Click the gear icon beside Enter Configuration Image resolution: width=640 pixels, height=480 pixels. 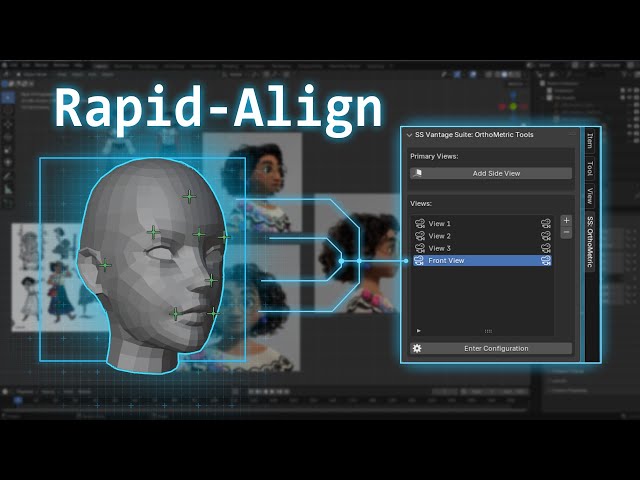click(417, 348)
